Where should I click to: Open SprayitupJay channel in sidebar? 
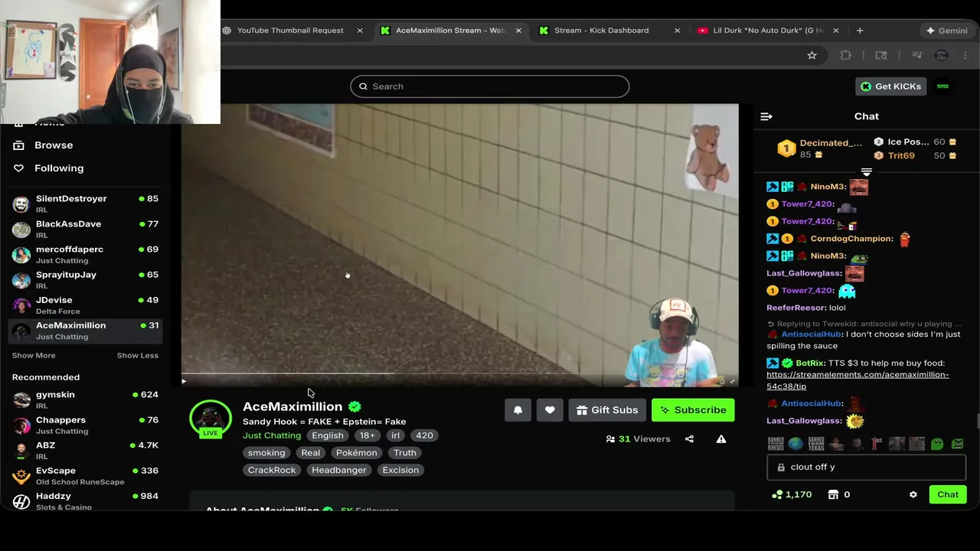tap(86, 280)
